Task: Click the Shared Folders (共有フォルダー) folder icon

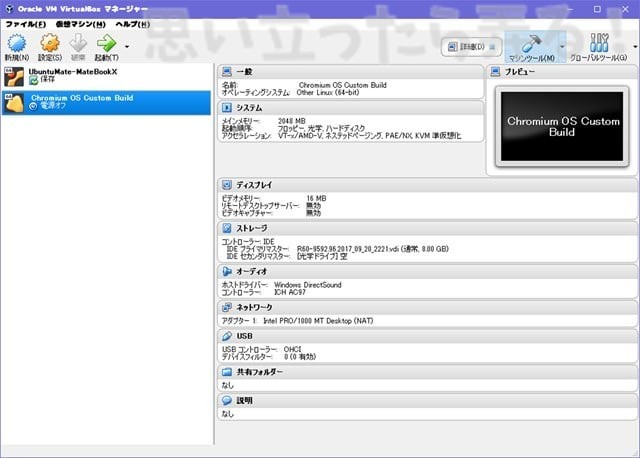Action: 227,372
